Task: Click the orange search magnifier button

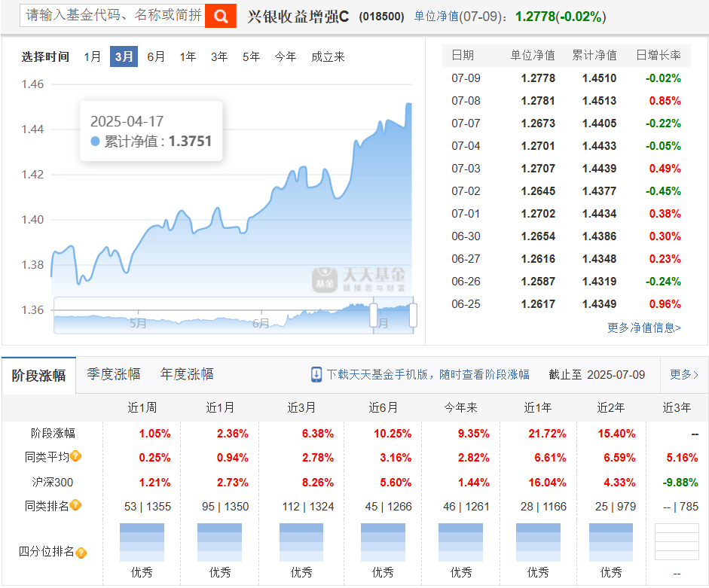Action: [x=221, y=16]
